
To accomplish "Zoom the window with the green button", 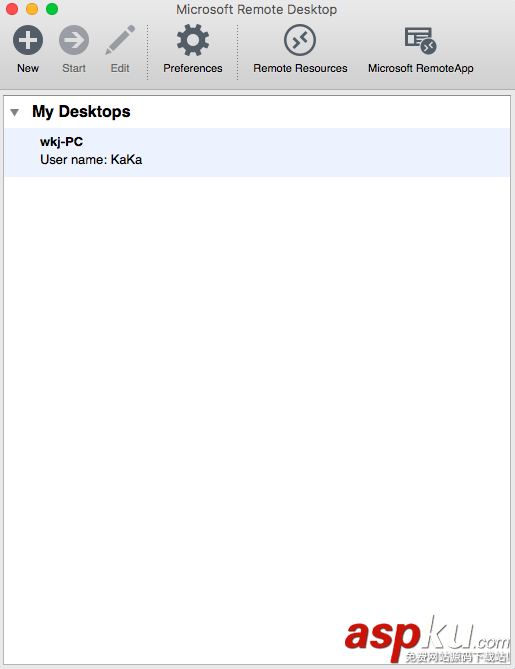I will point(52,9).
